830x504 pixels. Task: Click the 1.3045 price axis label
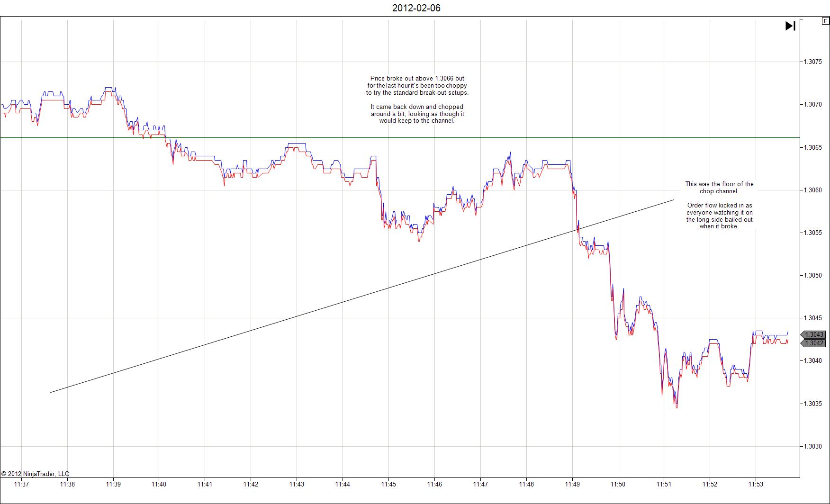(x=812, y=318)
